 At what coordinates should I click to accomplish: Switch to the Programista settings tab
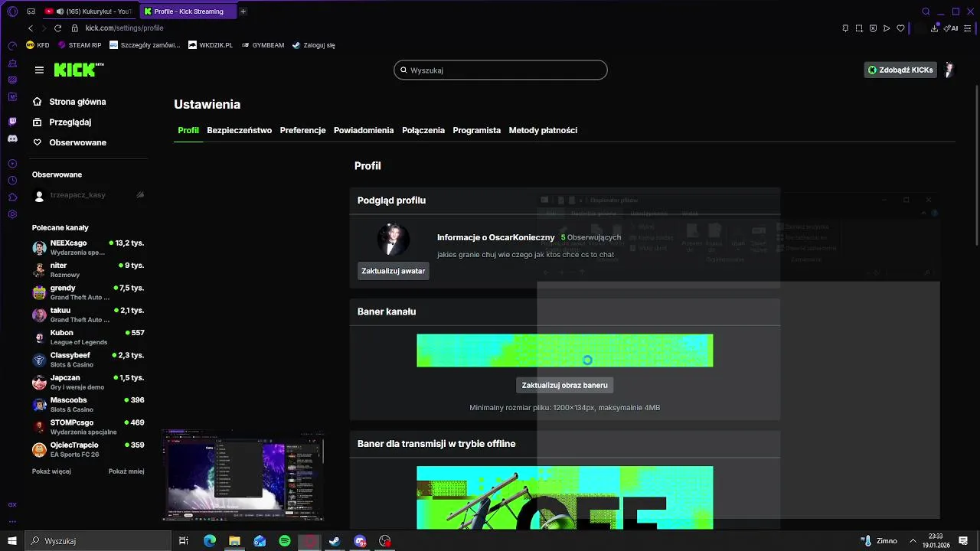[x=477, y=130]
